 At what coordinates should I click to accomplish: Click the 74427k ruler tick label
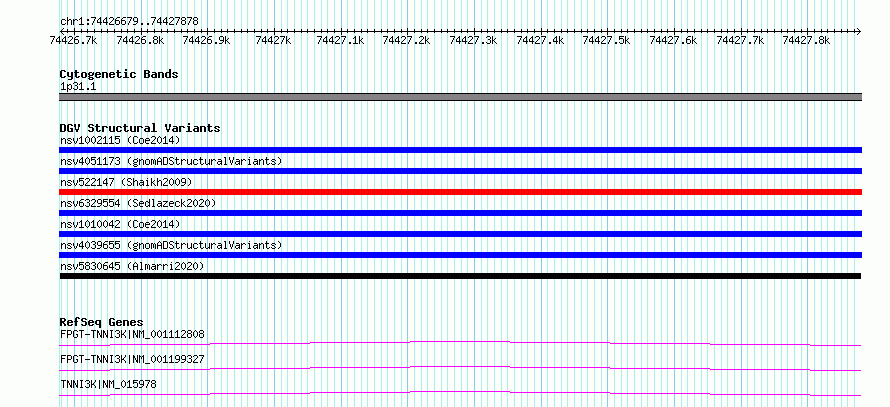click(274, 40)
